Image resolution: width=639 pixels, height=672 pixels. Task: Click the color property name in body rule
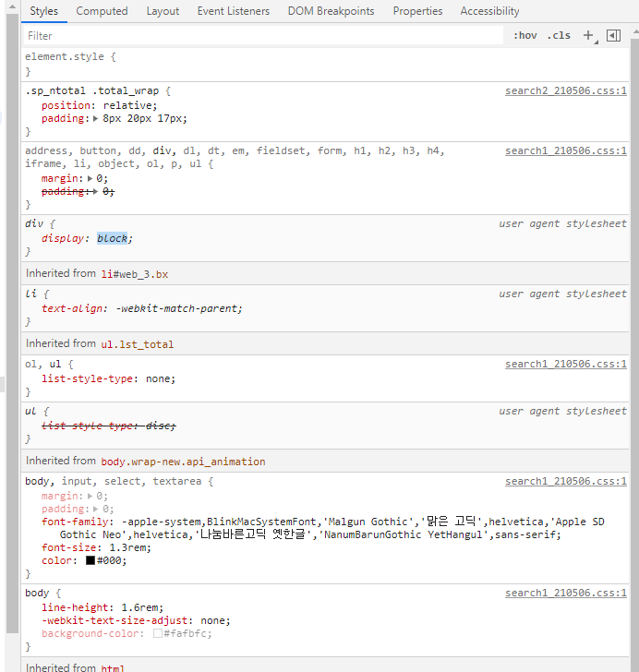(x=56, y=560)
